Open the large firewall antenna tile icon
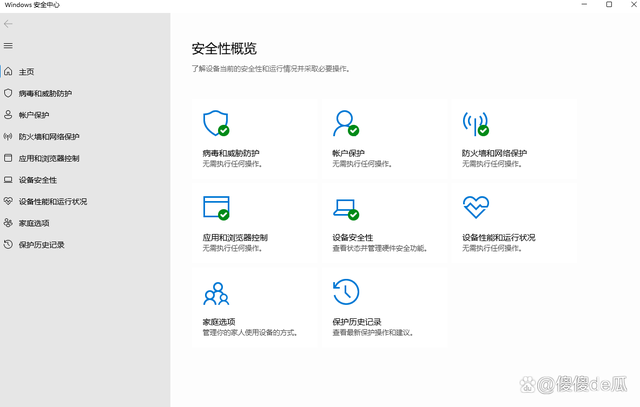640x407 pixels. pos(476,124)
